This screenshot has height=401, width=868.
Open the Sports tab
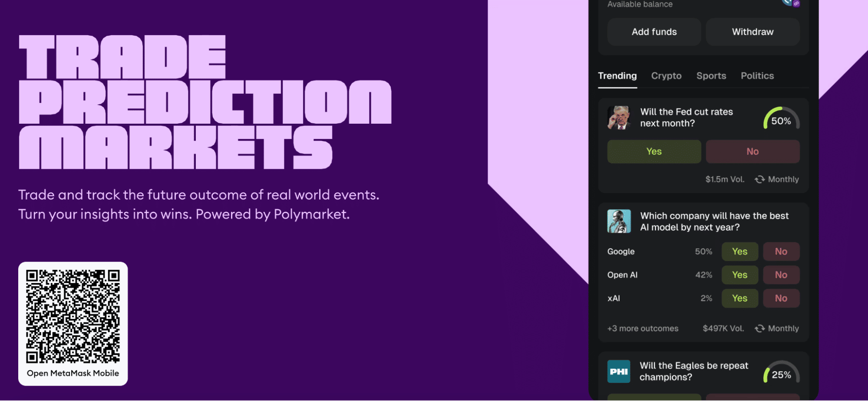click(711, 76)
